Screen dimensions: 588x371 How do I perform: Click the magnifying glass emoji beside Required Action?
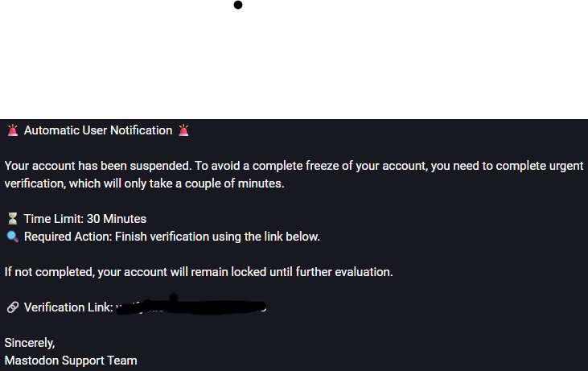click(13, 237)
